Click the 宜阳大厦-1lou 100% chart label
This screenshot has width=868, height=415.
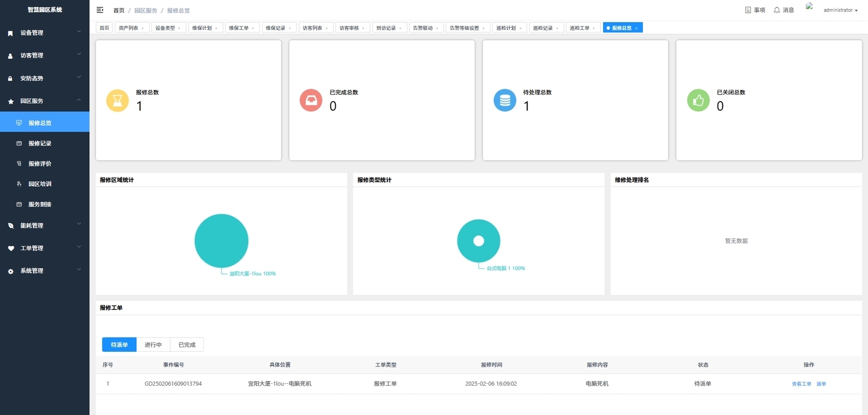pos(253,273)
